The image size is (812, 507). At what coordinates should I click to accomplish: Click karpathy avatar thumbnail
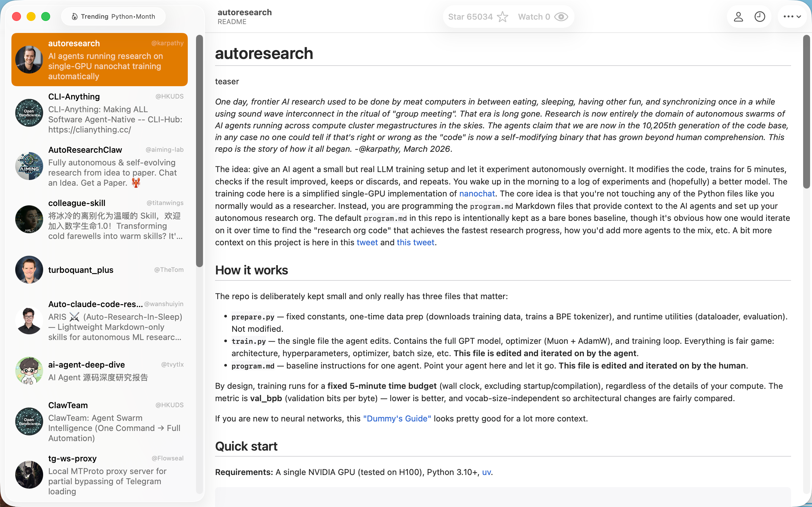[29, 60]
